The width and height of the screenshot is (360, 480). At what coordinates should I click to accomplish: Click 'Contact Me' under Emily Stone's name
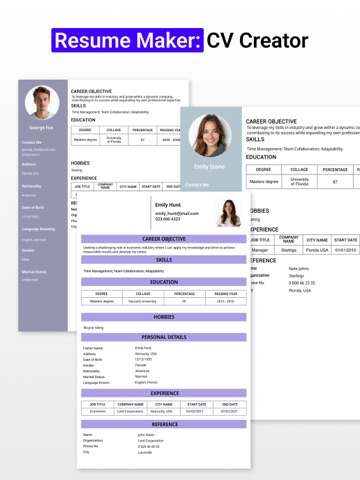pos(197,185)
